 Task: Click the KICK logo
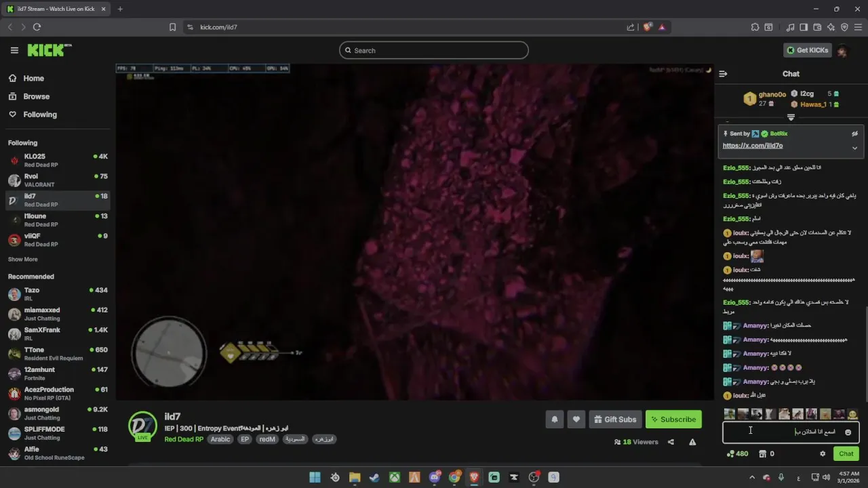(49, 50)
